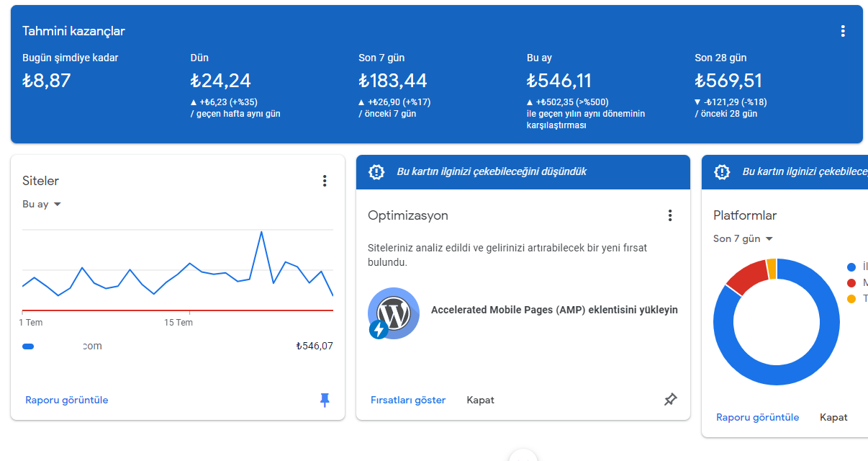Expand the Son 7 gün dropdown in Platformlar
868x461 pixels.
pyautogui.click(x=743, y=238)
